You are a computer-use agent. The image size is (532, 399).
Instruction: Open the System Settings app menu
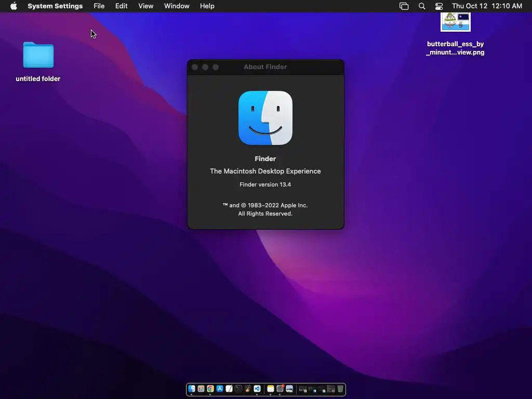click(55, 6)
